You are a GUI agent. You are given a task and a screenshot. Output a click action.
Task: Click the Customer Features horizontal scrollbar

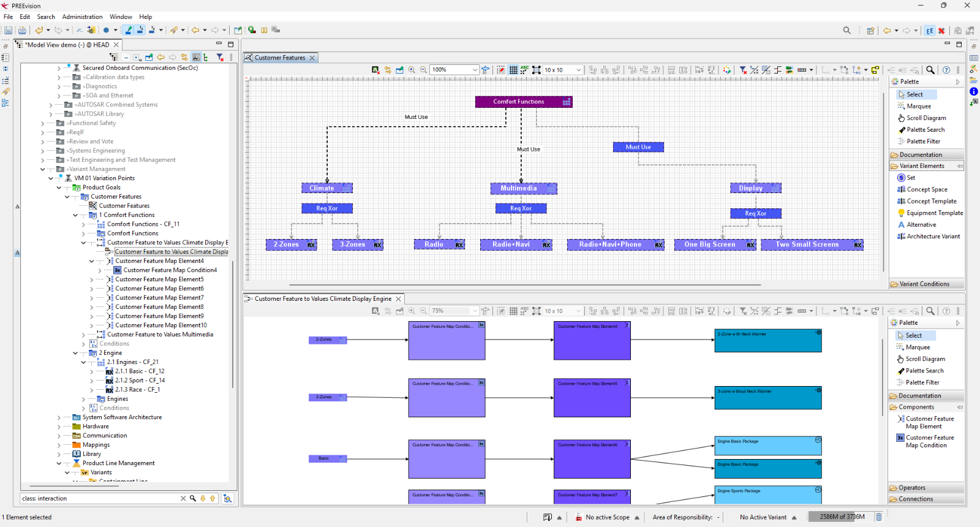coord(525,284)
